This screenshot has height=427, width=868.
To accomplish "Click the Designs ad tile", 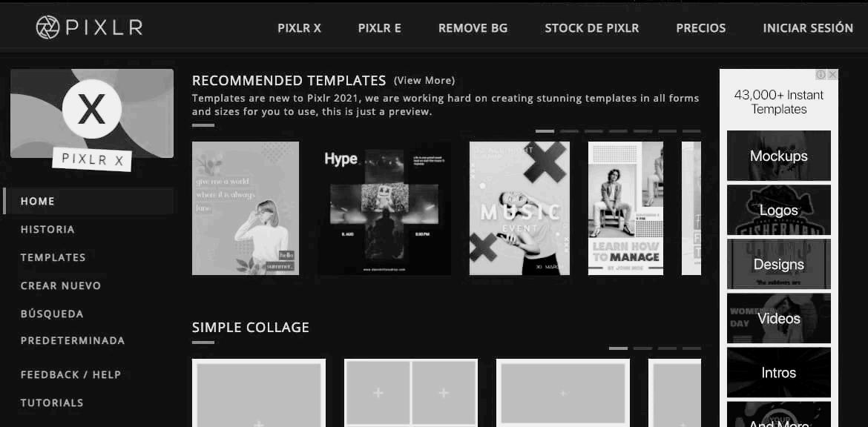I will 778,265.
